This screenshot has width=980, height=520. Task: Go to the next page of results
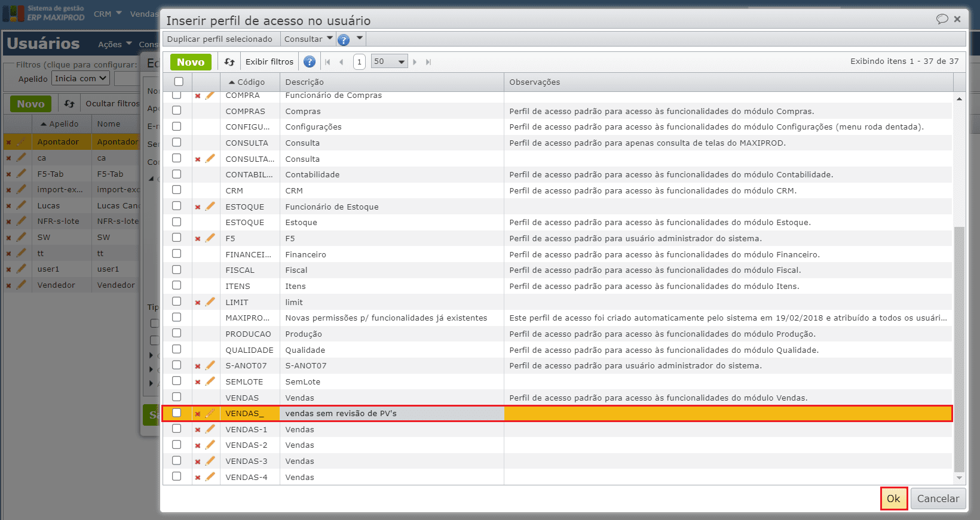[415, 62]
